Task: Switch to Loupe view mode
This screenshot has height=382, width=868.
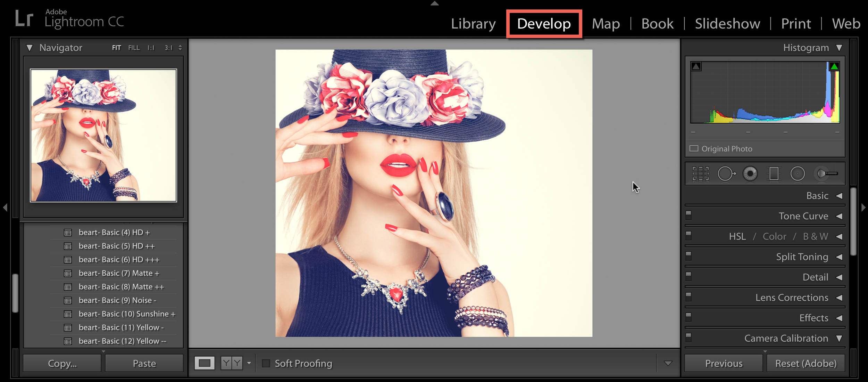Action: point(205,363)
